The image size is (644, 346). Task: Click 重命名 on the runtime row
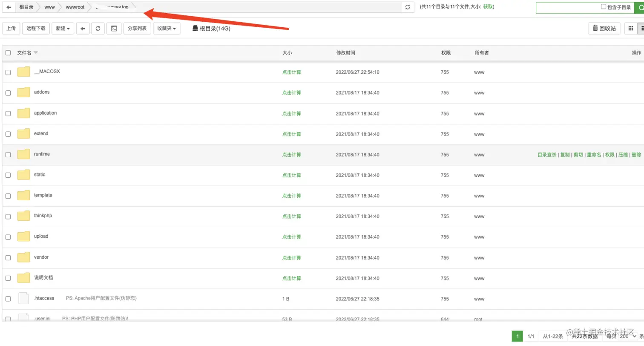pyautogui.click(x=594, y=155)
